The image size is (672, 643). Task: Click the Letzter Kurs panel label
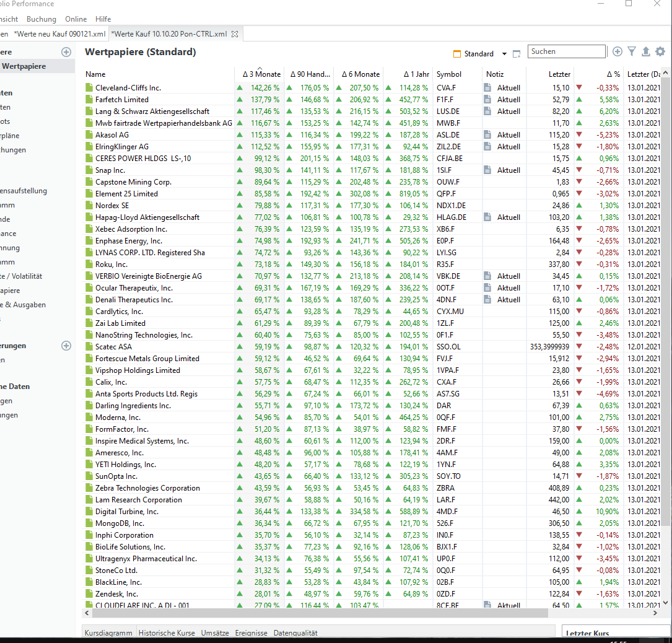click(587, 633)
